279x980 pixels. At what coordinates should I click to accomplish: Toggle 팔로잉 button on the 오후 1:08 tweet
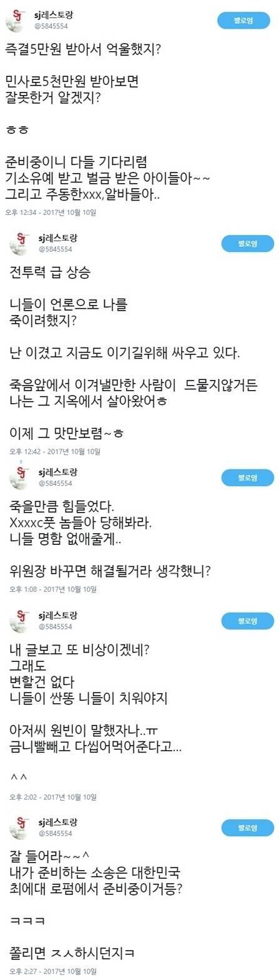tap(248, 477)
